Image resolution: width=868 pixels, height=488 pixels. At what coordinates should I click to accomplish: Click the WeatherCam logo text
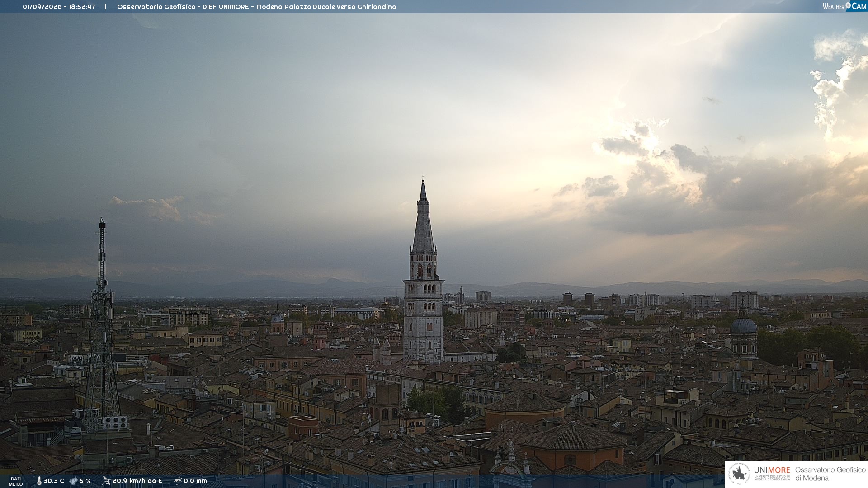point(844,6)
